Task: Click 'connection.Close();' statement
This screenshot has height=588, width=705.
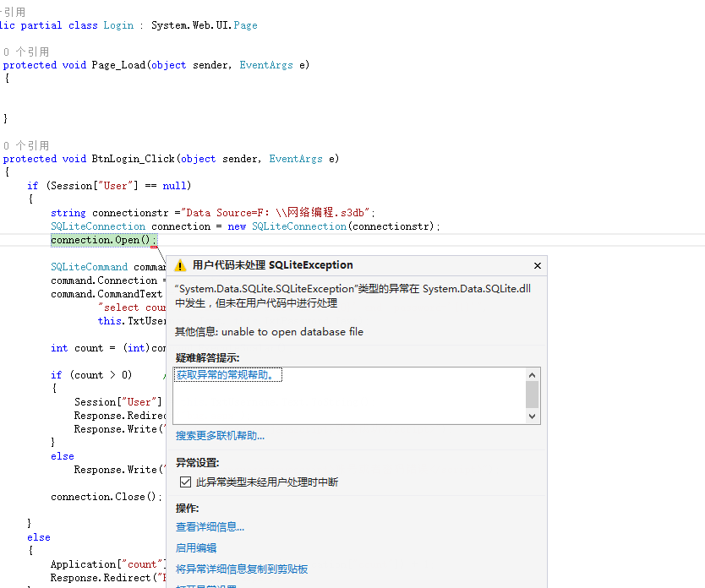Action: coord(107,497)
